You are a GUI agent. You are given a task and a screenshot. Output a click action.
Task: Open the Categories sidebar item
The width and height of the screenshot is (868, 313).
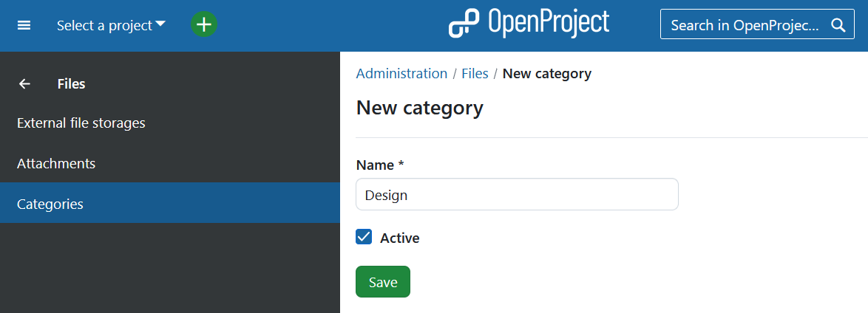[50, 204]
